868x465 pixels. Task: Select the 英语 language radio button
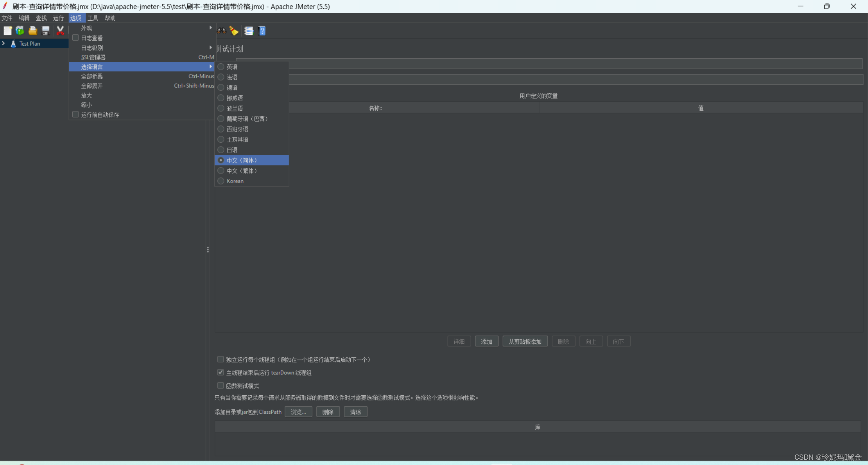tap(221, 67)
